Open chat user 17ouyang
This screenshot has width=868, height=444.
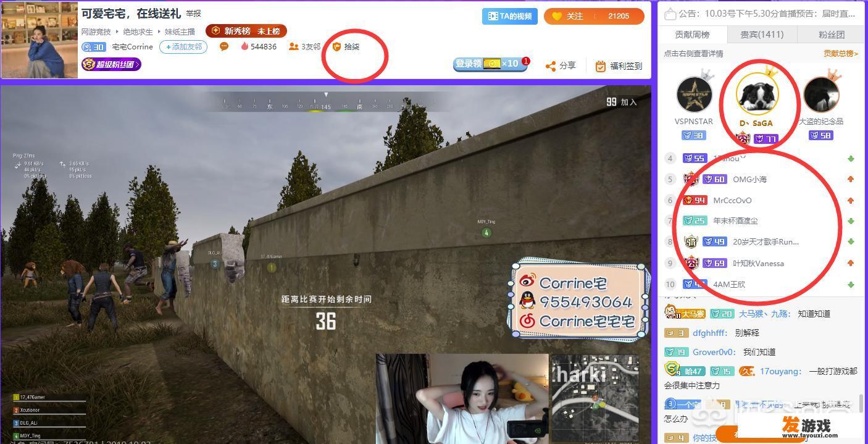tap(780, 371)
